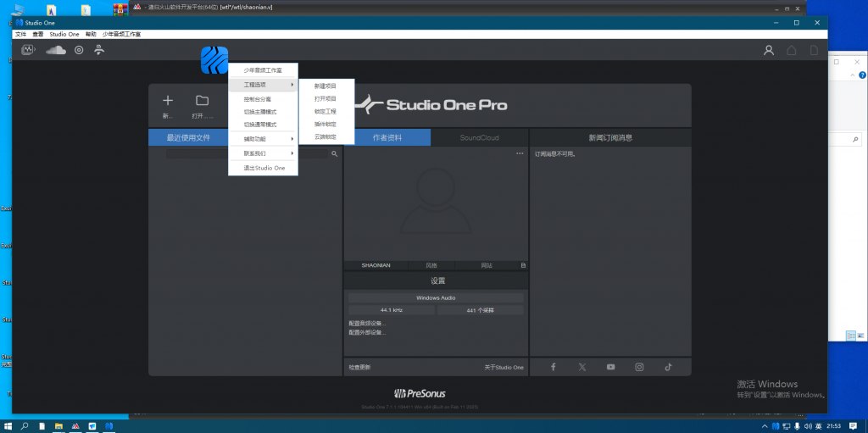Switch to the 最近使用文件 tab

188,138
